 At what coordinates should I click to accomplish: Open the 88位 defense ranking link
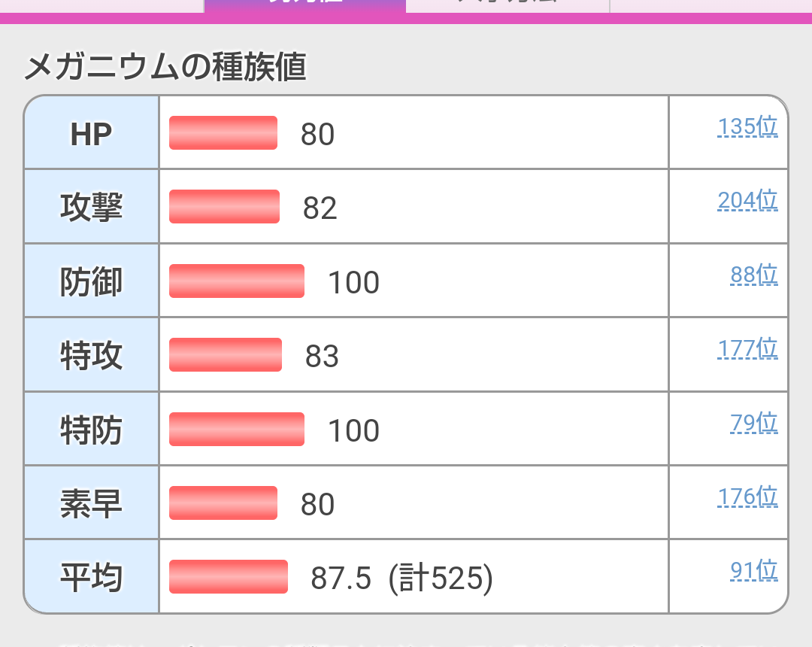[753, 275]
